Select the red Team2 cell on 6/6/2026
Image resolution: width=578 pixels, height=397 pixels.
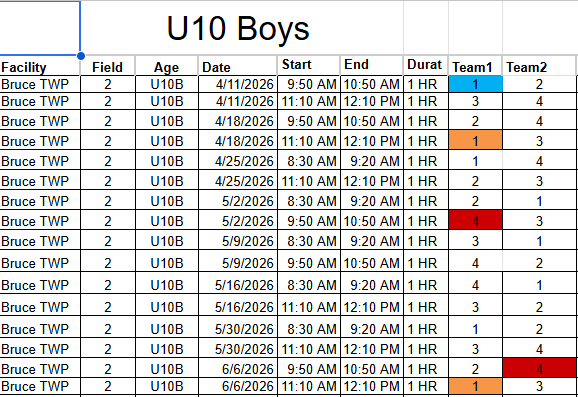click(x=540, y=368)
